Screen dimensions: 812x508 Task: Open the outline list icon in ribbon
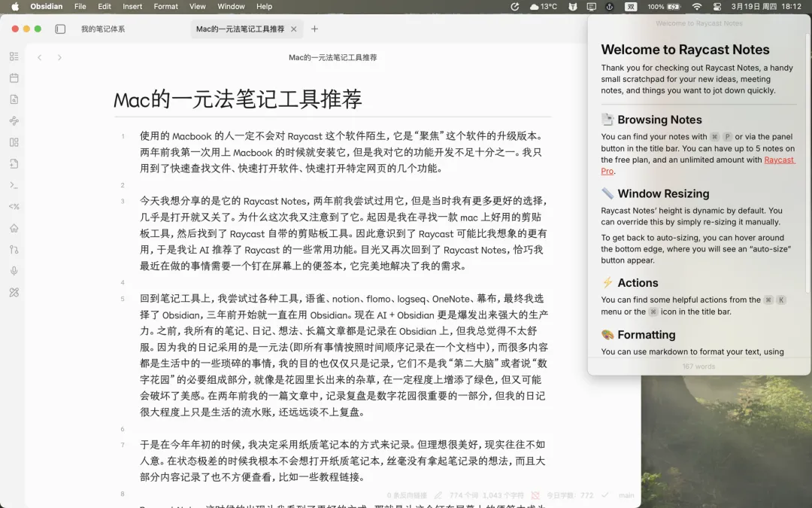pyautogui.click(x=14, y=56)
